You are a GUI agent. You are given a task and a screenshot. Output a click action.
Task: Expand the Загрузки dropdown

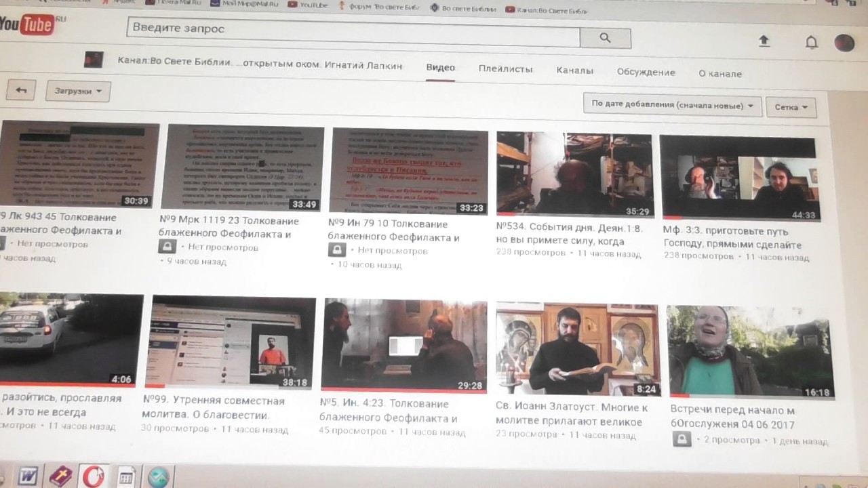coord(78,91)
